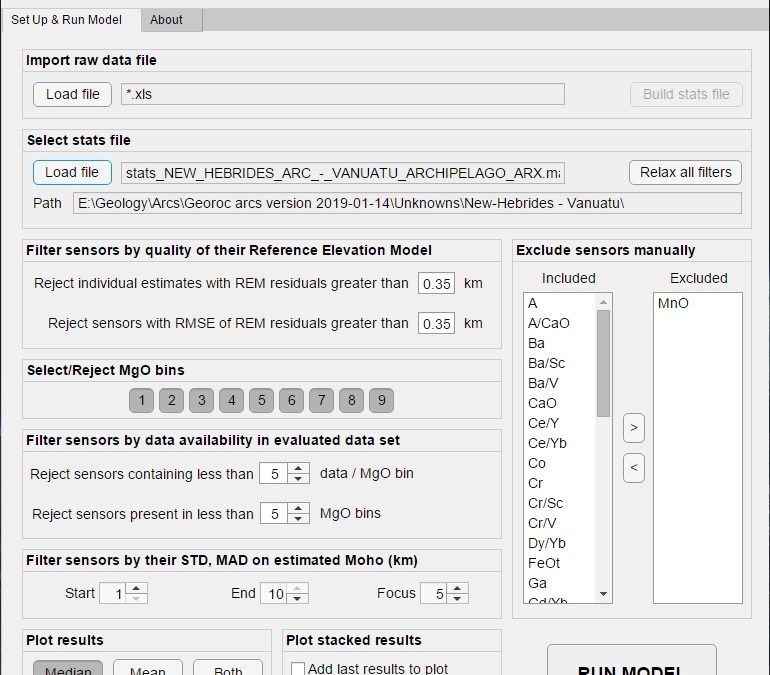Decrease minimum MgO bins spinner value
The width and height of the screenshot is (770, 675).
(298, 519)
